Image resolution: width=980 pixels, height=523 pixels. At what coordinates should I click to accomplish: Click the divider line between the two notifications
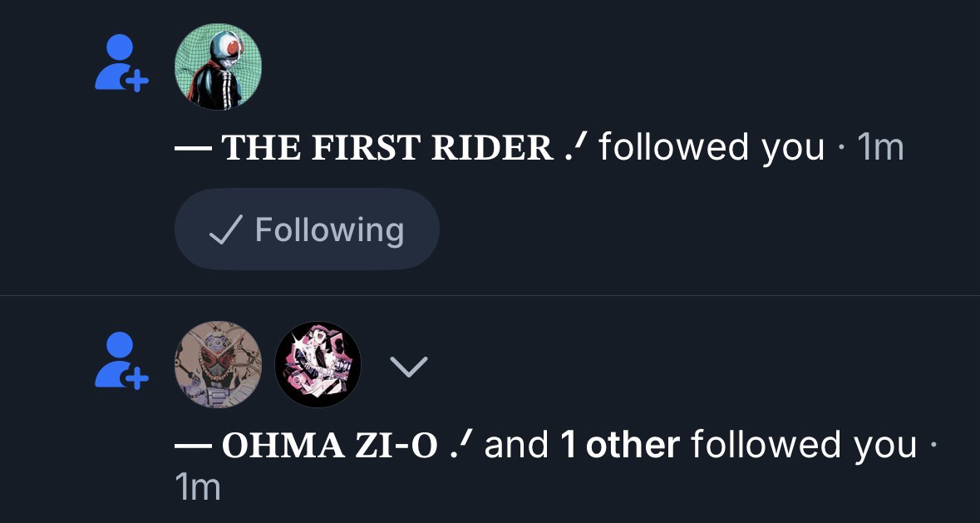490,295
